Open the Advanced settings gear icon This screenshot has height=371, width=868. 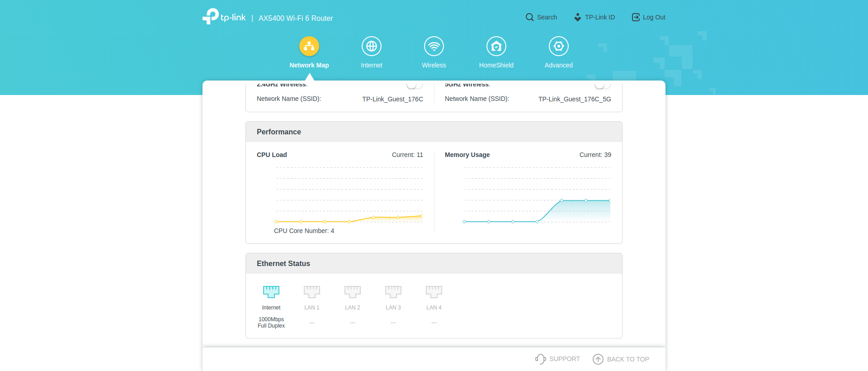click(x=559, y=46)
